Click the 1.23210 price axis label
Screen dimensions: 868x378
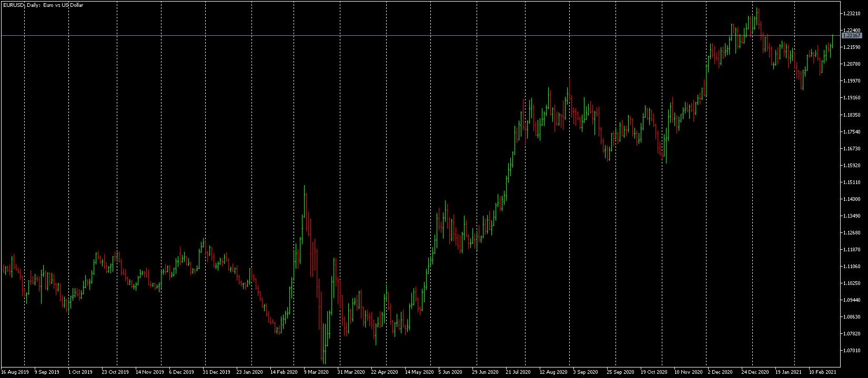[851, 14]
